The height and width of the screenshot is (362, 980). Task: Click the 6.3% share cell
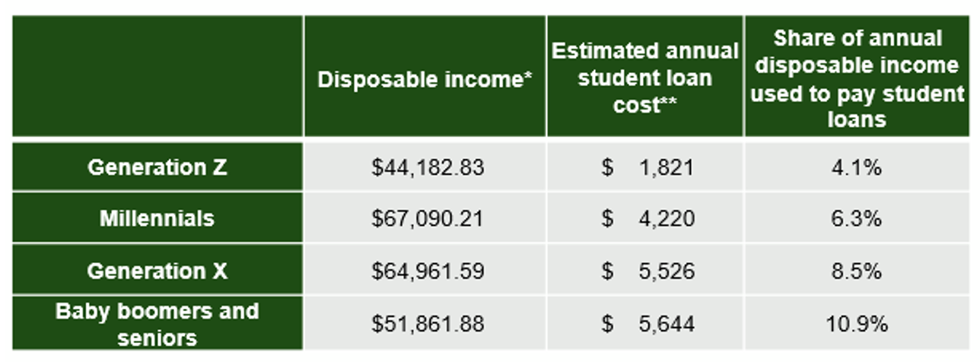(x=857, y=219)
